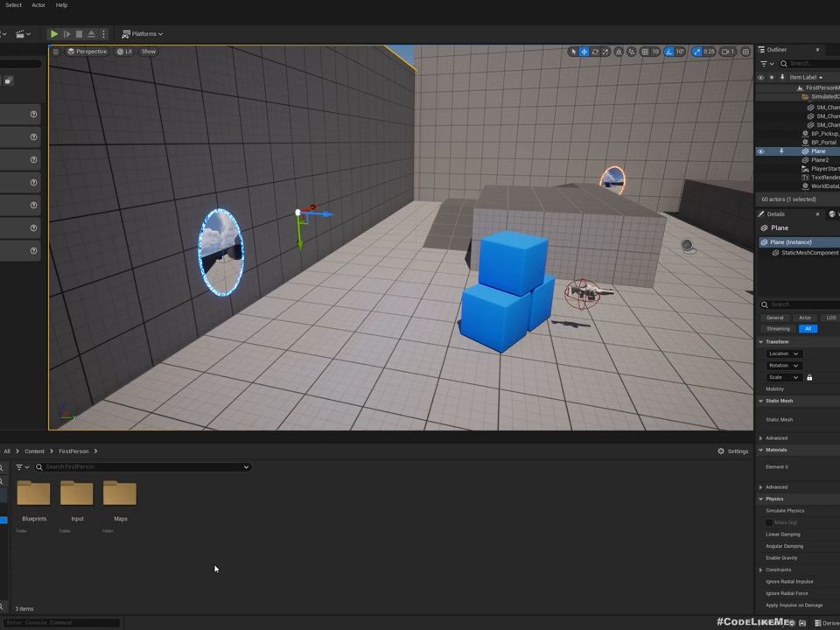Close the Details panel
This screenshot has width=840, height=630.
817,214
